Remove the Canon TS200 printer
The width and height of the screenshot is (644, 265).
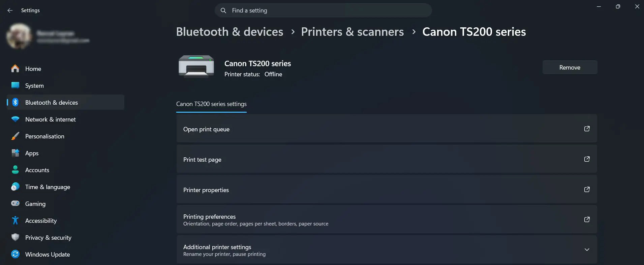570,67
